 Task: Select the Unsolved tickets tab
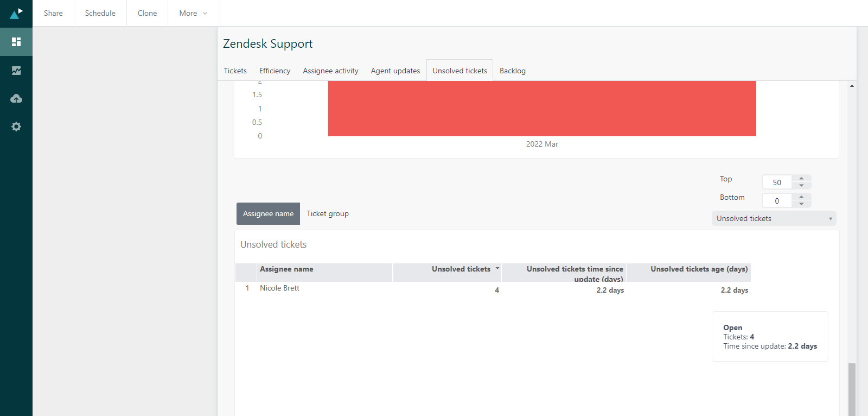460,71
